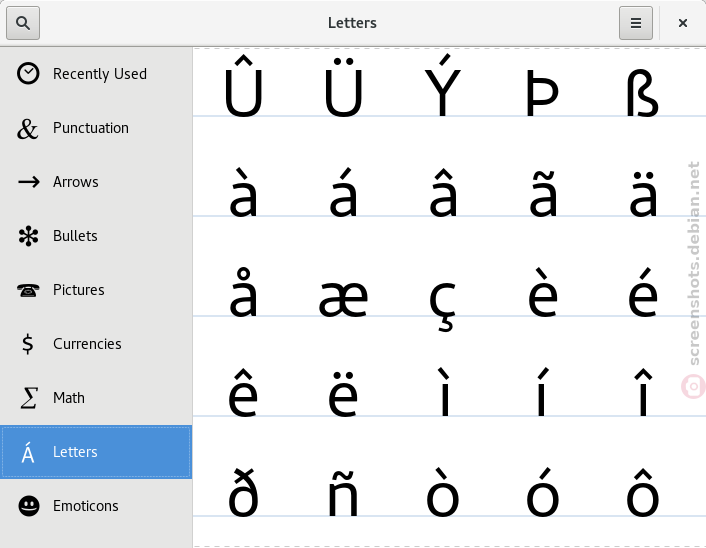Click the Letters Á sidebar icon

28,452
